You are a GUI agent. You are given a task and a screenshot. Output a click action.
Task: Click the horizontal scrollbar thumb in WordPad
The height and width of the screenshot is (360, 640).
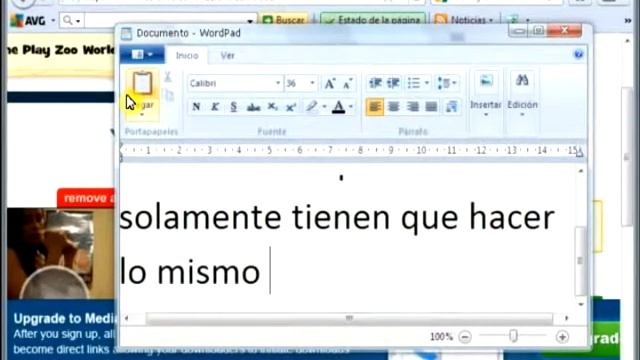[349, 318]
